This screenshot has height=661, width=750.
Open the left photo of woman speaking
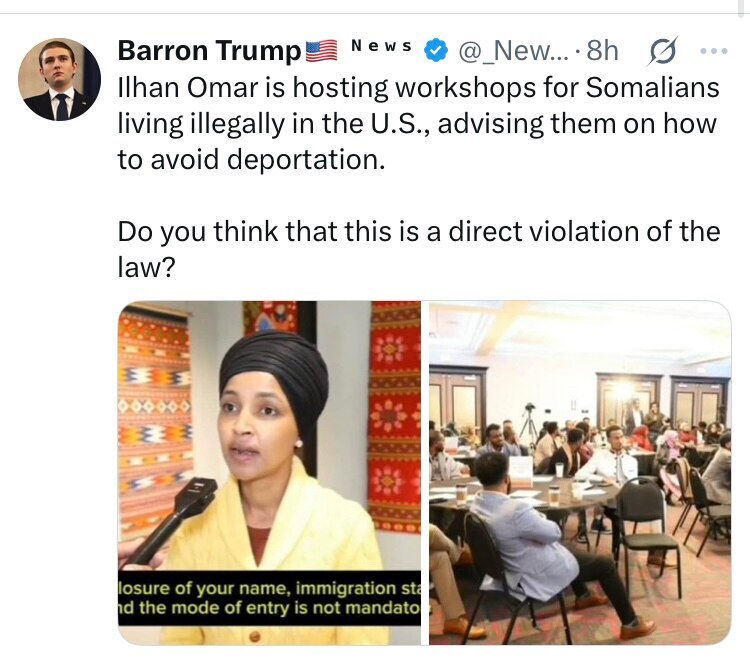pyautogui.click(x=269, y=473)
